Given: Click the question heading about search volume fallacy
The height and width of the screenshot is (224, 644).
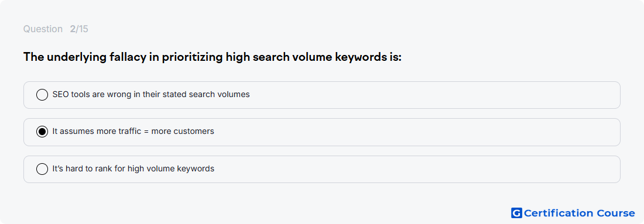Looking at the screenshot, I should pyautogui.click(x=212, y=57).
